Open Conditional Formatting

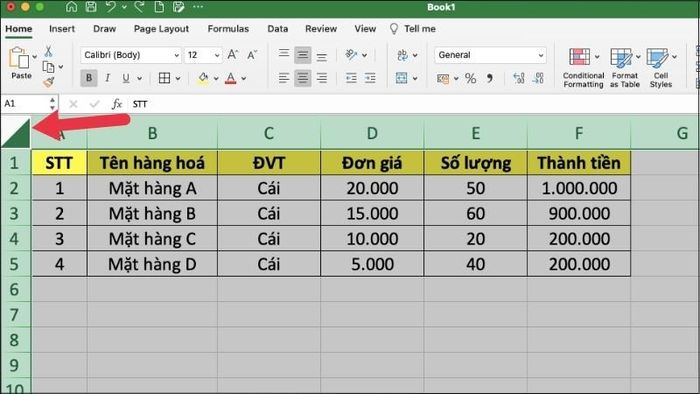pyautogui.click(x=583, y=68)
